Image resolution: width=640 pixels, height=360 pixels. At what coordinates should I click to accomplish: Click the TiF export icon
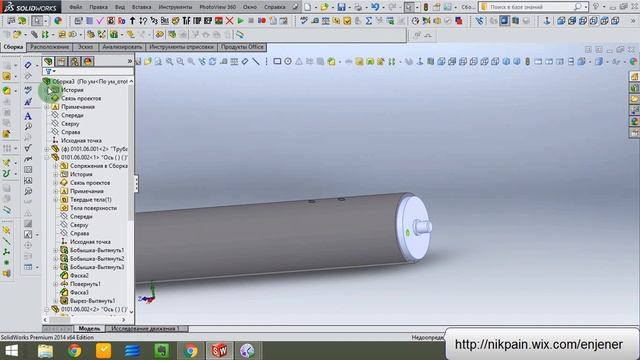[186, 20]
